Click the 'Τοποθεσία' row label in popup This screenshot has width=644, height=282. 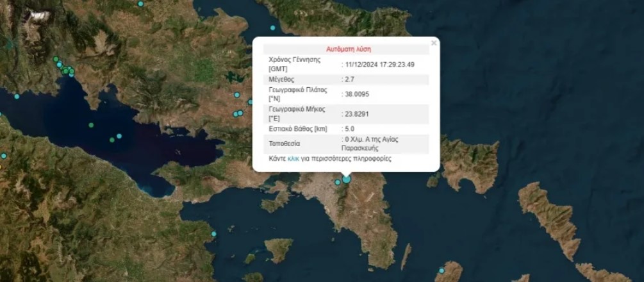point(285,144)
